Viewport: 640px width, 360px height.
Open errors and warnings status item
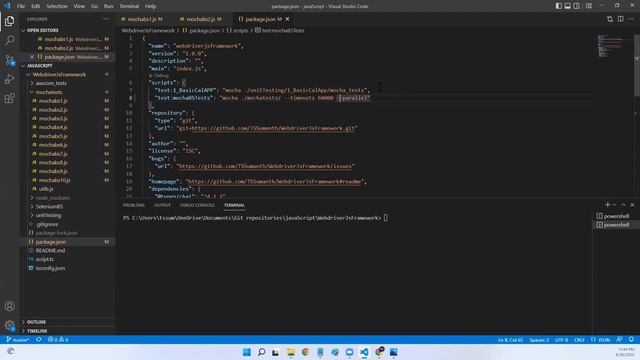tap(58, 340)
